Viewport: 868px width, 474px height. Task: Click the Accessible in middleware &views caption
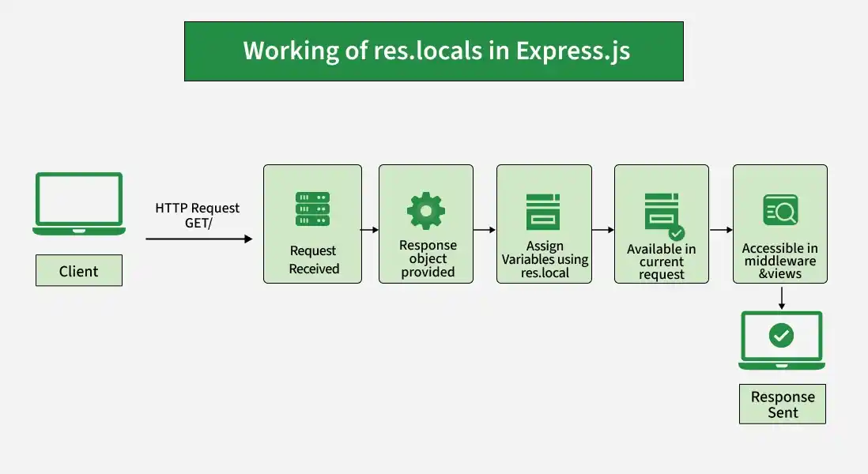click(x=780, y=261)
